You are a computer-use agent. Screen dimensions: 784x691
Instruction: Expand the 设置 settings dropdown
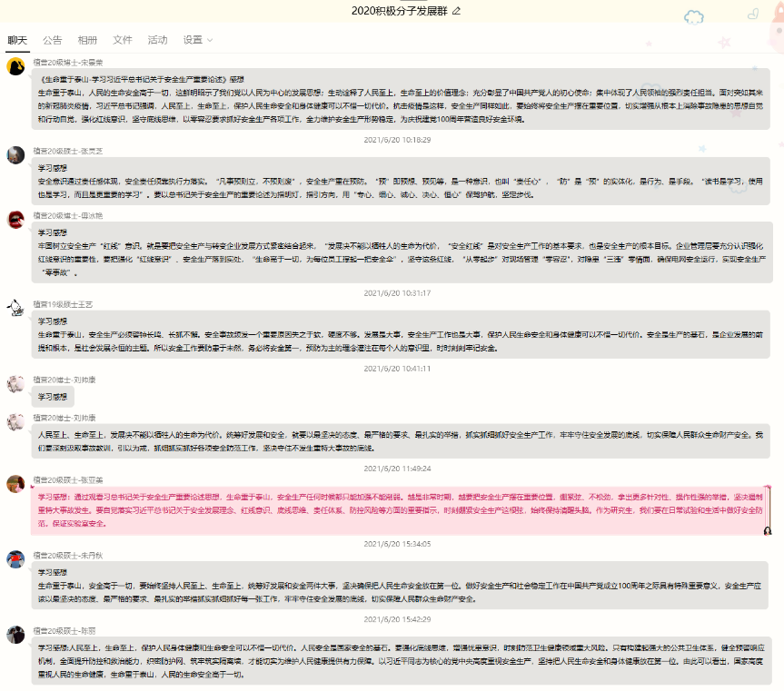pyautogui.click(x=198, y=40)
